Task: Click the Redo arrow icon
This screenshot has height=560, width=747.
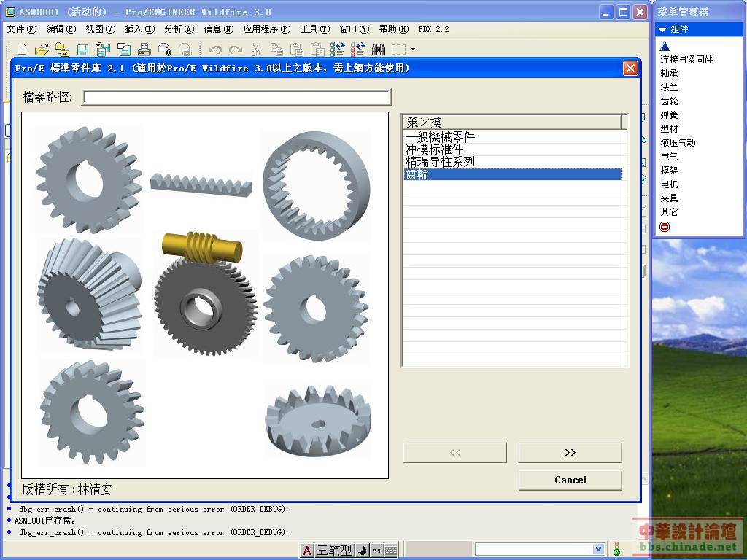Action: click(236, 49)
